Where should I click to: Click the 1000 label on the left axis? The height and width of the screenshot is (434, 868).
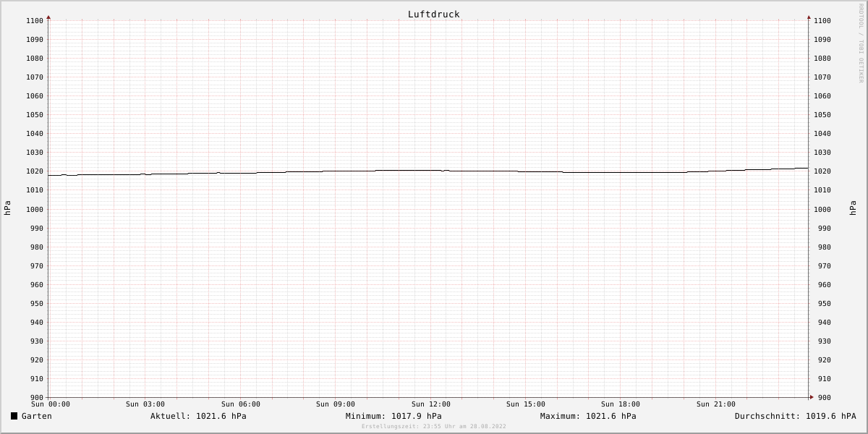(x=35, y=210)
